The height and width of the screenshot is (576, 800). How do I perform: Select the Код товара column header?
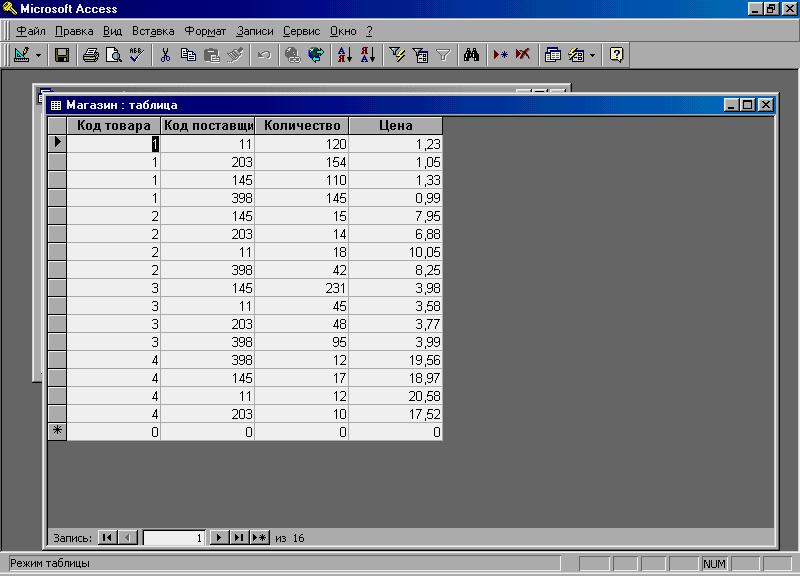[114, 126]
